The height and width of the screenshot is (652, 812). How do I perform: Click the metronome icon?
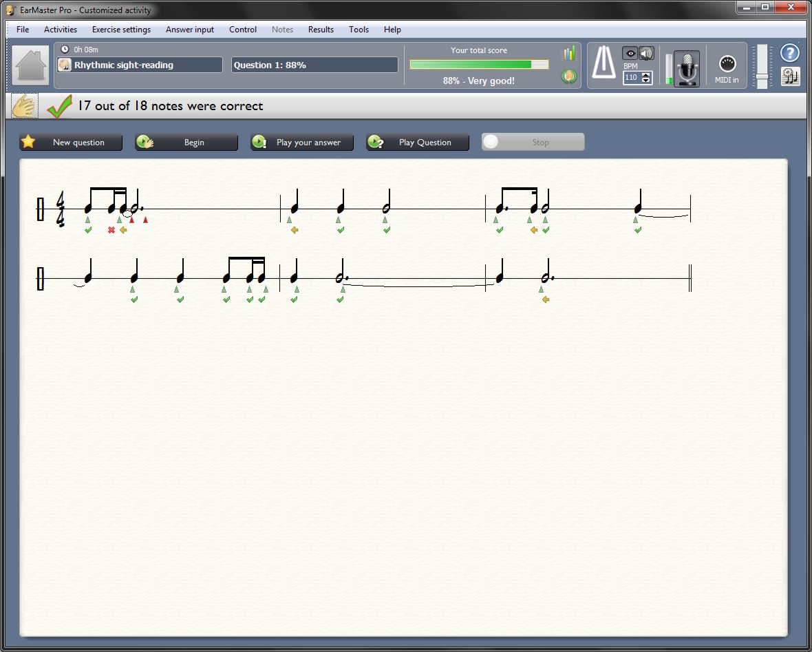coord(603,63)
